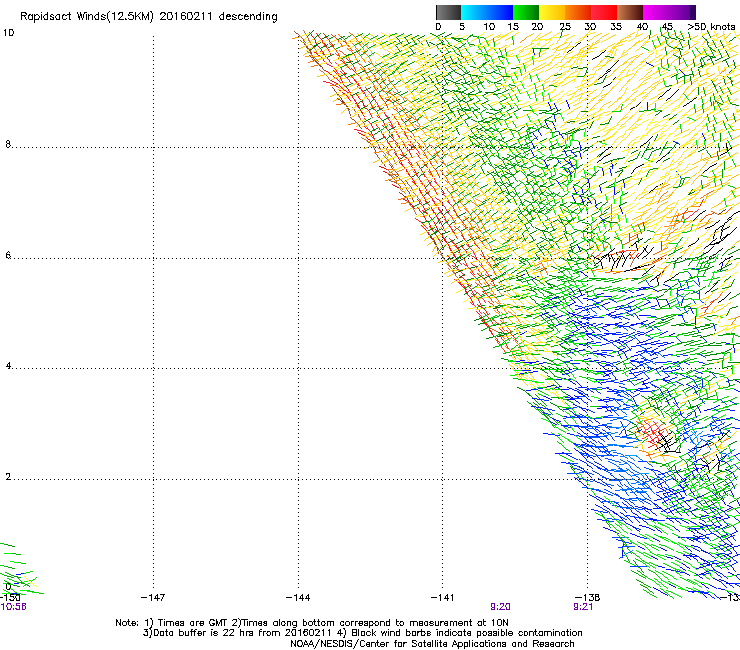Click the '20' speed label under color bar

537,27
